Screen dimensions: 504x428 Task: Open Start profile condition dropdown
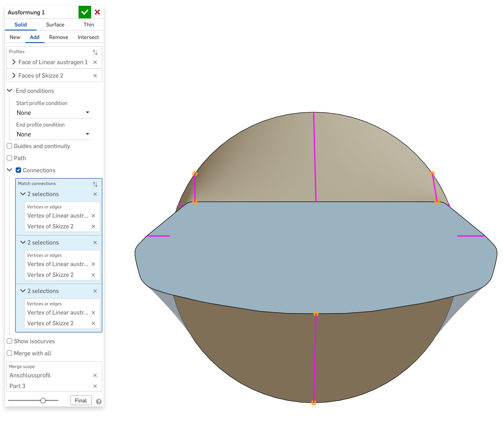(x=53, y=113)
